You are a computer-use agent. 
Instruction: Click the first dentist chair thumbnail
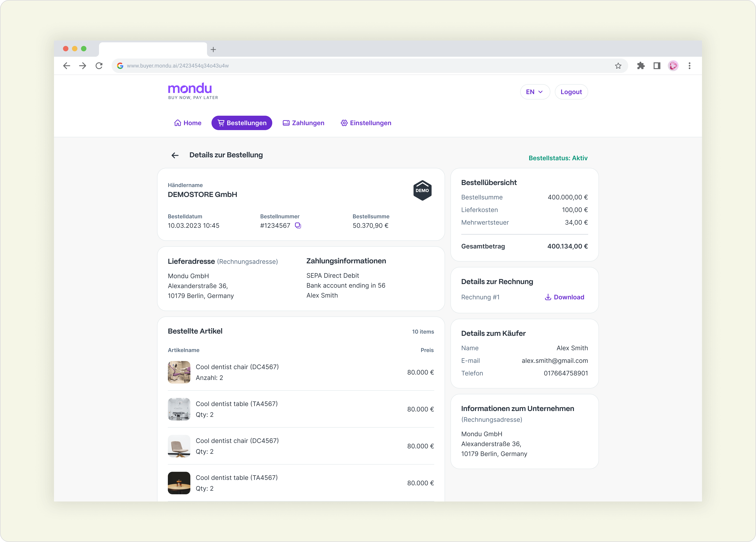pos(179,372)
